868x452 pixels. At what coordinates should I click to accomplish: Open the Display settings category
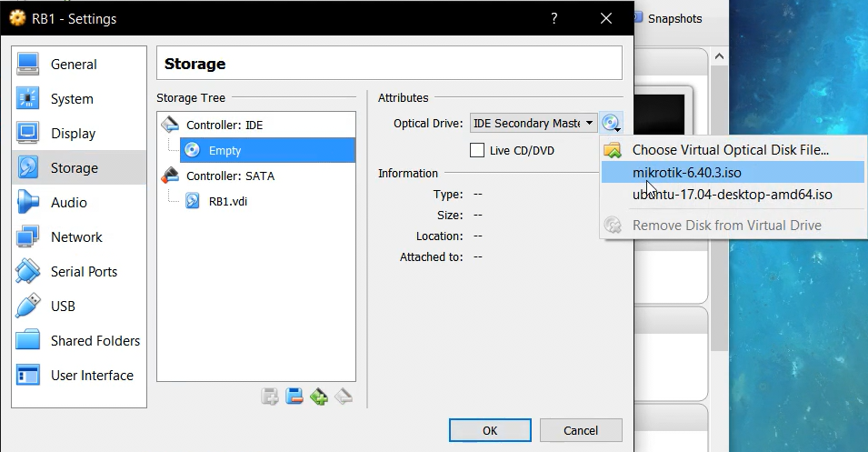pos(79,133)
